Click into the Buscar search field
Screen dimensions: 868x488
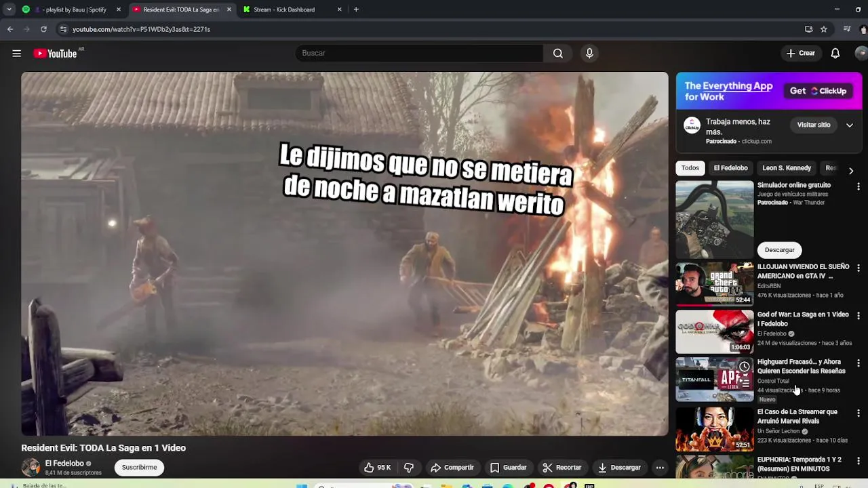420,54
